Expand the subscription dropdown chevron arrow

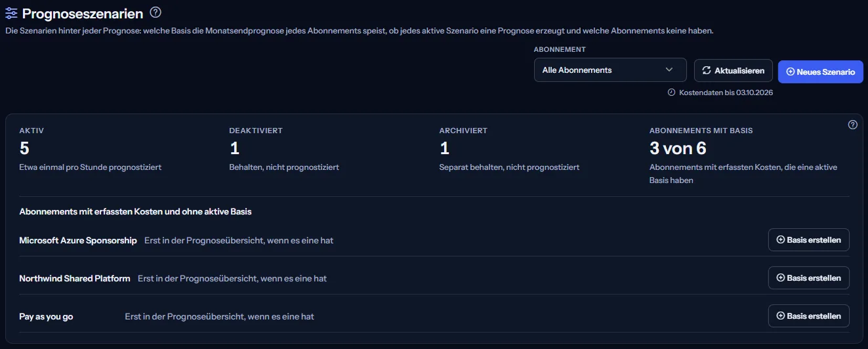pyautogui.click(x=669, y=70)
